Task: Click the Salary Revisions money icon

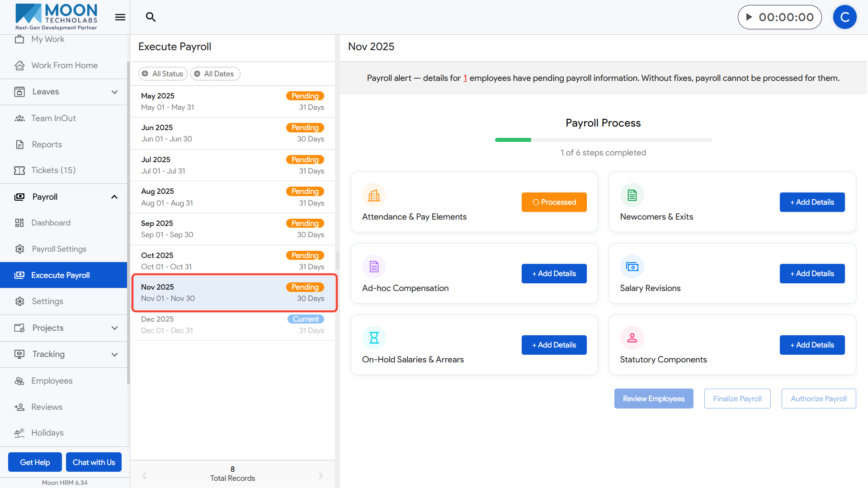Action: [632, 267]
